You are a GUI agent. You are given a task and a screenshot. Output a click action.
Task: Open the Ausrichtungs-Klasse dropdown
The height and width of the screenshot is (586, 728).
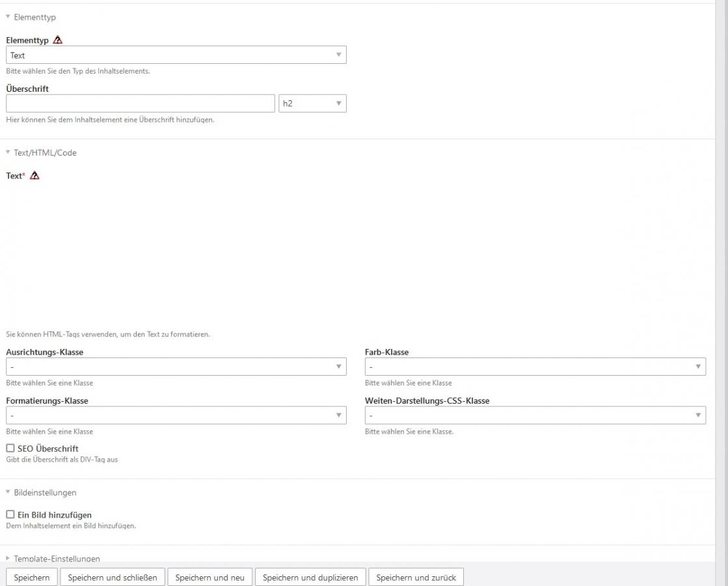(176, 367)
